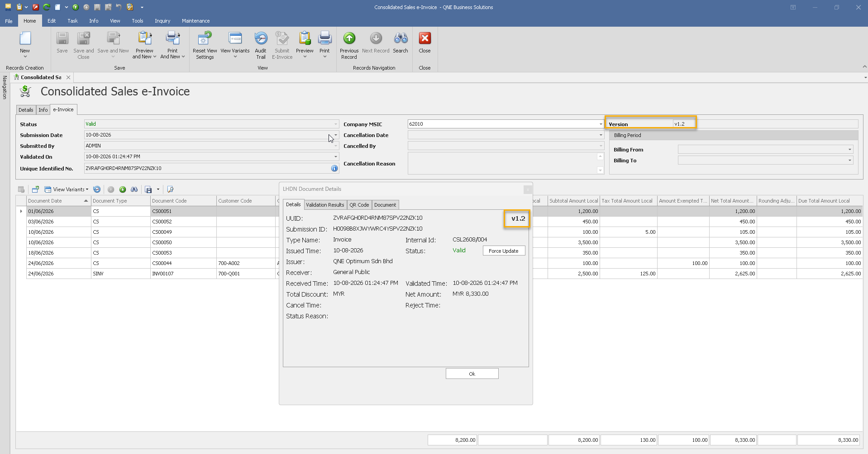Viewport: 868px width, 454px height.
Task: Open the File menu
Action: point(9,21)
